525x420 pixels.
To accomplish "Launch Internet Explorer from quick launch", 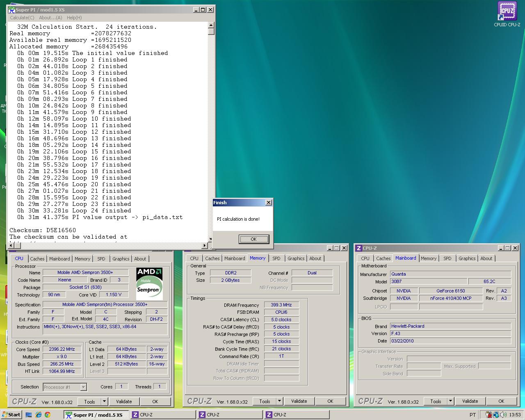I will pos(38,415).
